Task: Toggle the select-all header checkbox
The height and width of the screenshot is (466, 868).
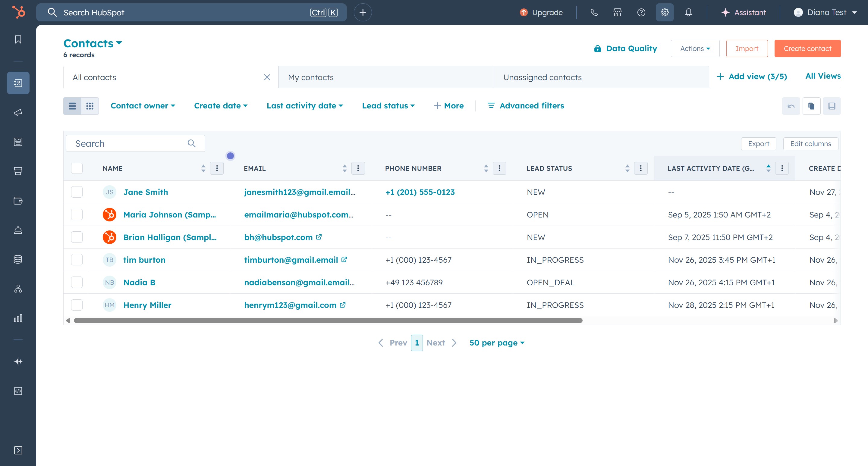Action: click(77, 168)
